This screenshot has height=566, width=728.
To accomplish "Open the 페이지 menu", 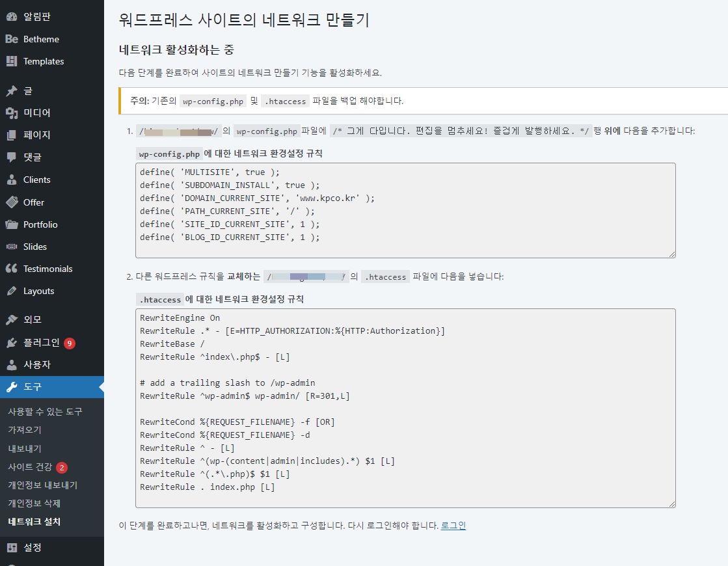I will pyautogui.click(x=36, y=135).
